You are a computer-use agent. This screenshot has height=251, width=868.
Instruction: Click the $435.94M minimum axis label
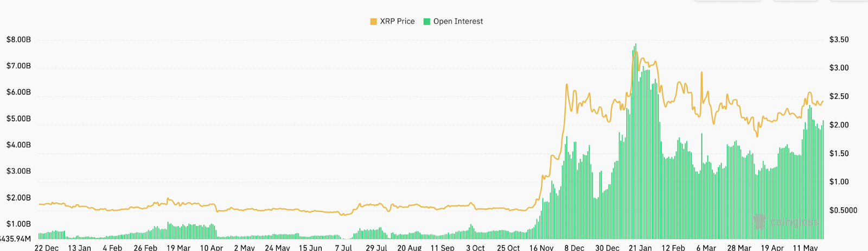15,239
